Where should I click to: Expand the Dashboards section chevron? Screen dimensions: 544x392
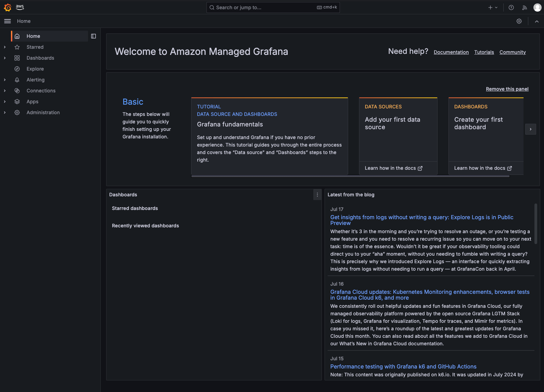click(x=5, y=58)
